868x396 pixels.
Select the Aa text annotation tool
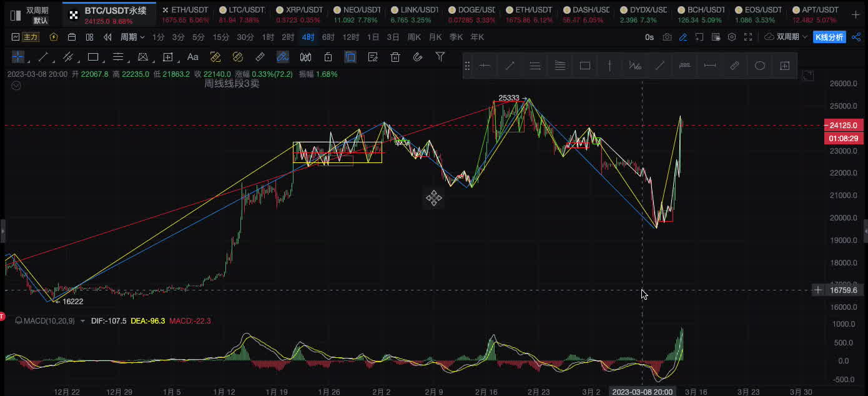[192, 57]
